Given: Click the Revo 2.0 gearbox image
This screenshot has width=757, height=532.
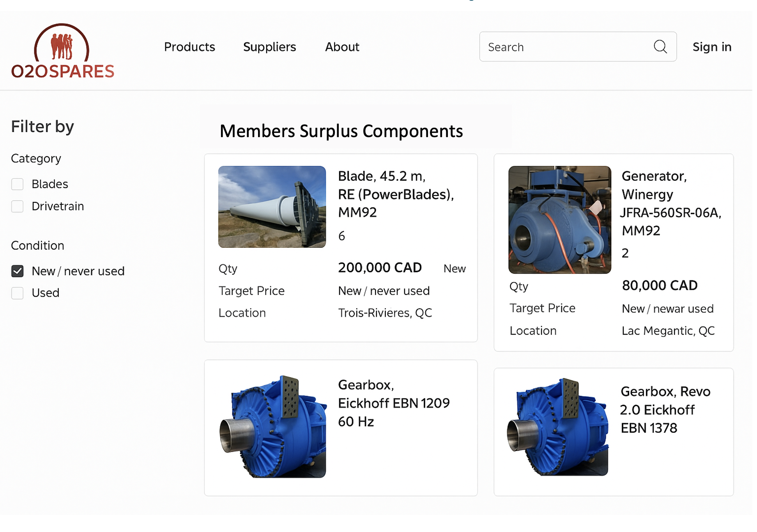Looking at the screenshot, I should click(x=557, y=426).
